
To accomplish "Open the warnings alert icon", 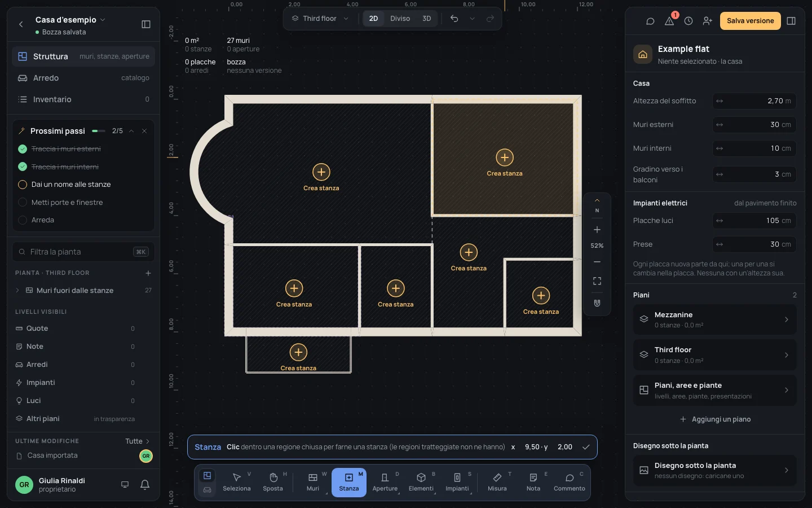I will (x=669, y=21).
